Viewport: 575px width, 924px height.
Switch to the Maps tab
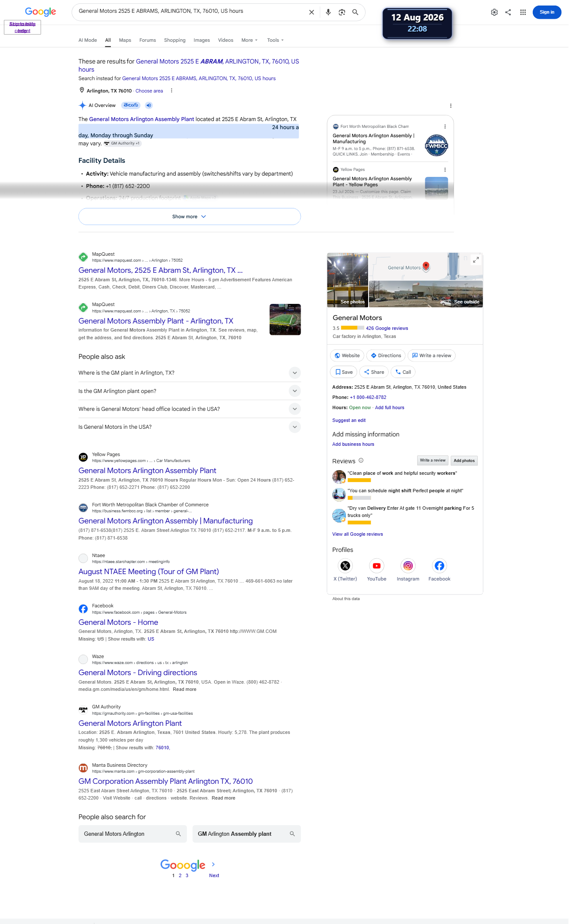[x=125, y=40]
